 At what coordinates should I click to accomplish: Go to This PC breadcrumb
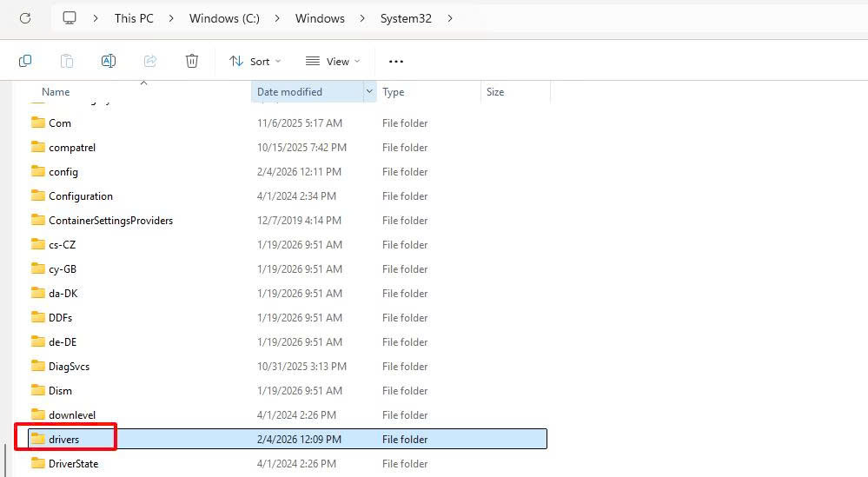[134, 18]
